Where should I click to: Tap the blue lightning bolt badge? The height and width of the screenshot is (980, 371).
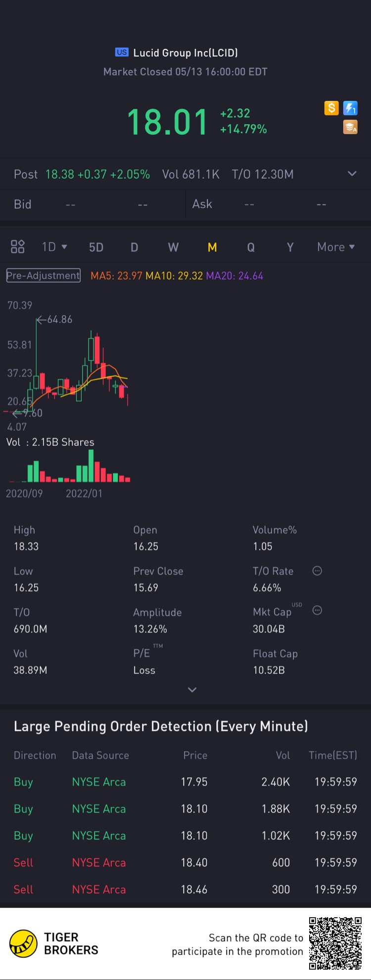point(350,108)
